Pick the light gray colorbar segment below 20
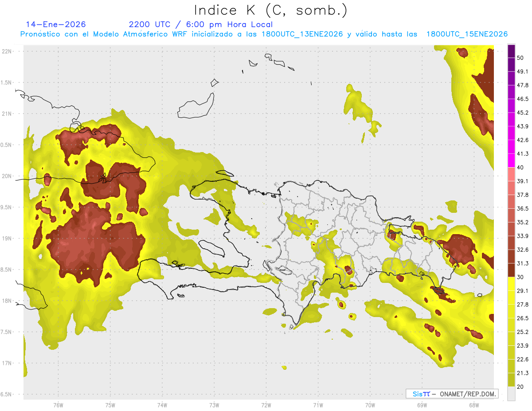 pos(511,394)
